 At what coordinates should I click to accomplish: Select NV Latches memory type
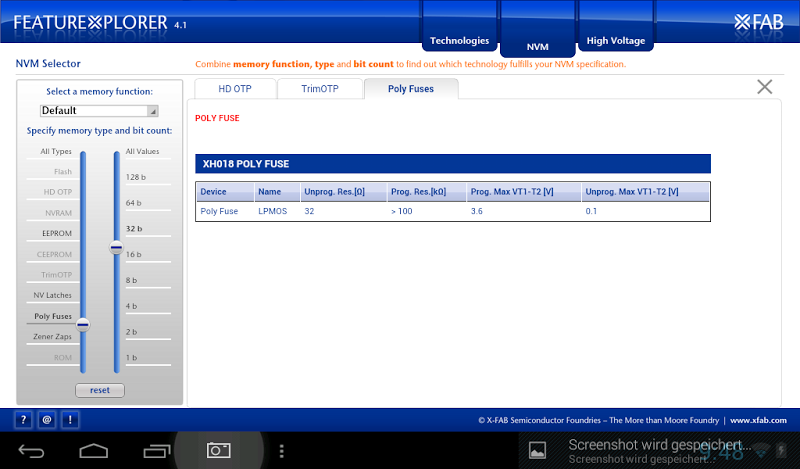[53, 295]
